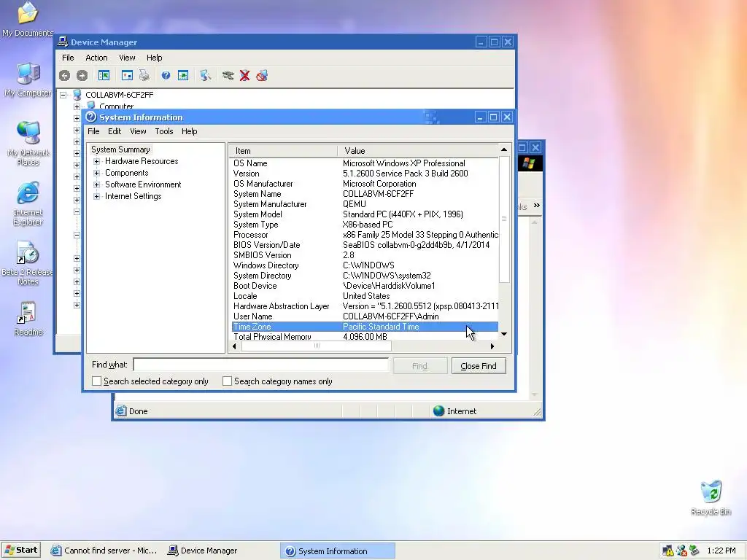
Task: Open the Tools menu in System Information
Action: (x=164, y=131)
